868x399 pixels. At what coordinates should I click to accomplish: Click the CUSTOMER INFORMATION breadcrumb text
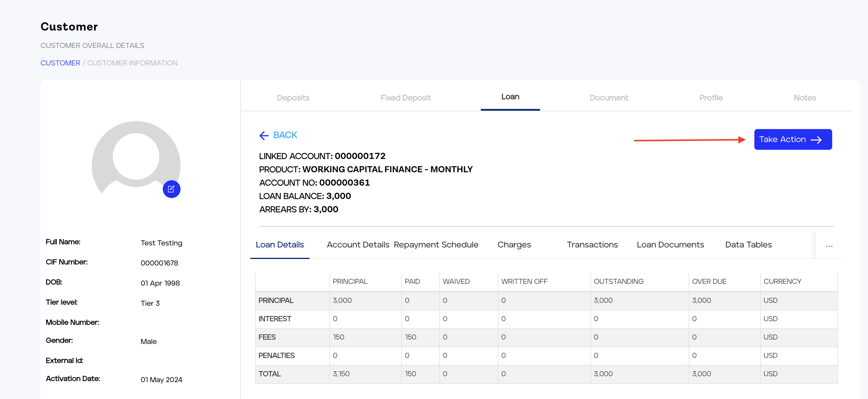coord(132,63)
